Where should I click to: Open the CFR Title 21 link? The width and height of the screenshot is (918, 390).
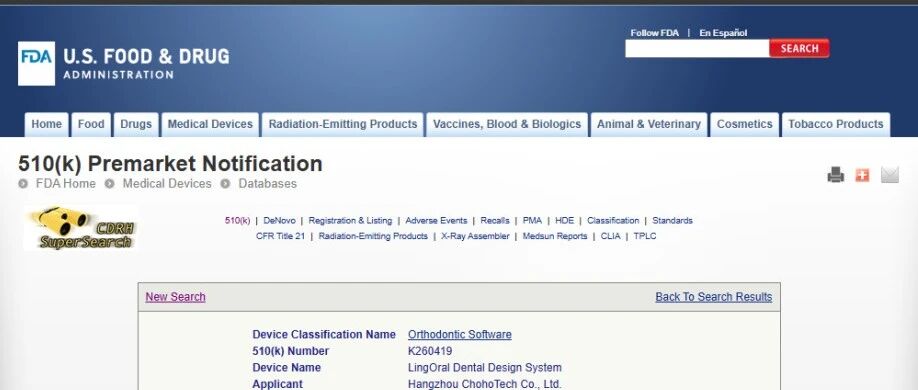[280, 237]
